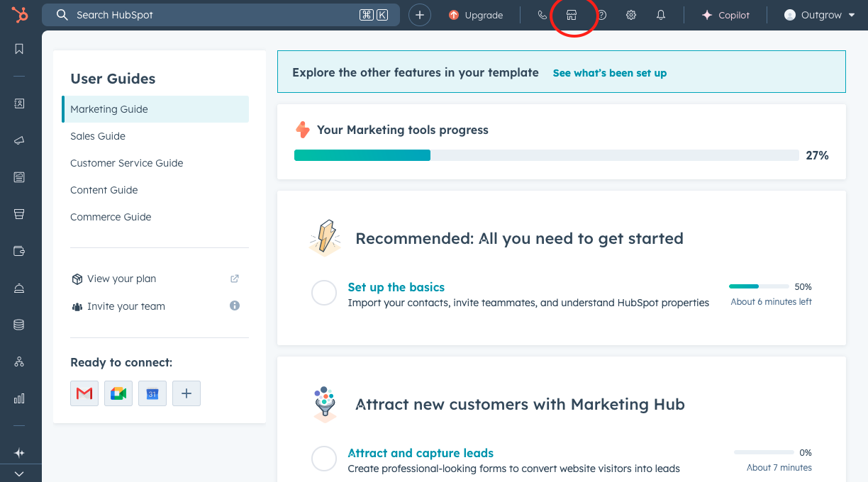This screenshot has height=482, width=868.
Task: Open the calling phone icon in top bar
Action: point(542,15)
